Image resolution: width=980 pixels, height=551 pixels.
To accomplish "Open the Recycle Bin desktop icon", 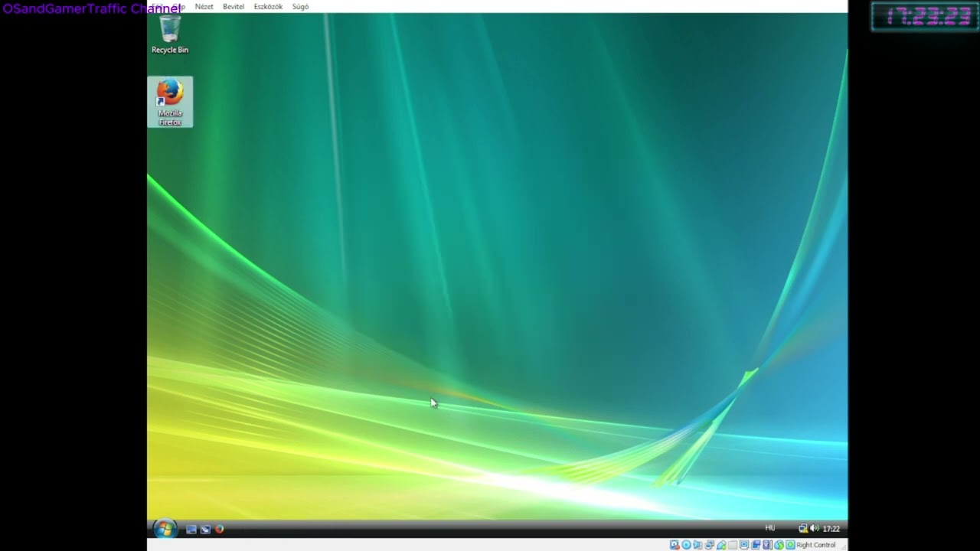I will tap(170, 35).
